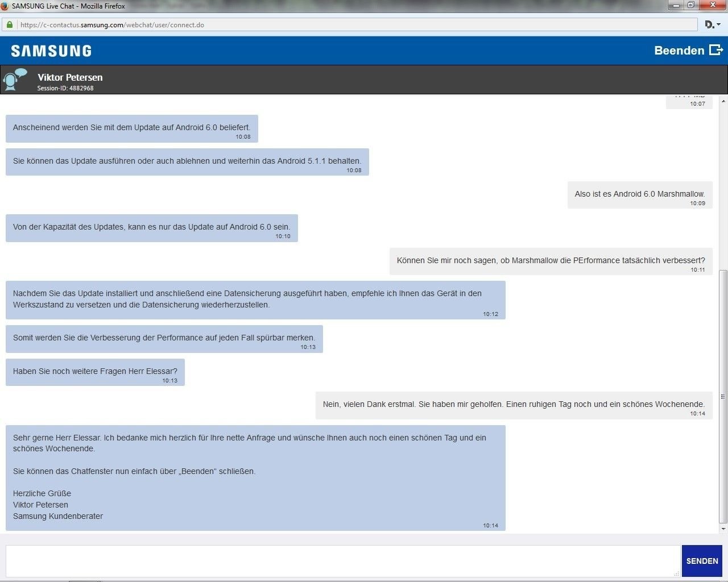The image size is (728, 582).
Task: Click the URL in address bar
Action: click(x=112, y=25)
